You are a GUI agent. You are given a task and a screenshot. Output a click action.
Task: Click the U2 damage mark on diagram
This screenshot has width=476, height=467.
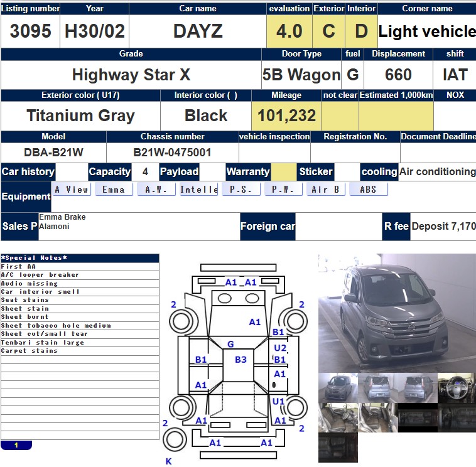tap(280, 348)
